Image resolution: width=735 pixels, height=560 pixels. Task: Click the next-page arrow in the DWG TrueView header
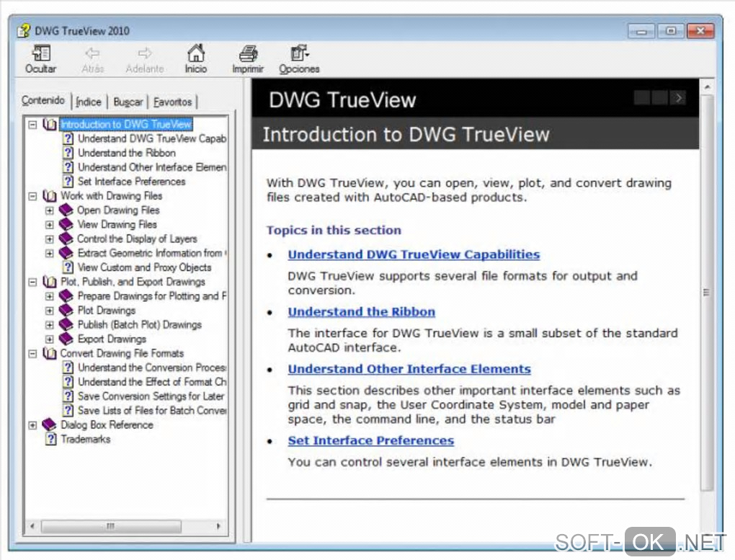tap(678, 98)
